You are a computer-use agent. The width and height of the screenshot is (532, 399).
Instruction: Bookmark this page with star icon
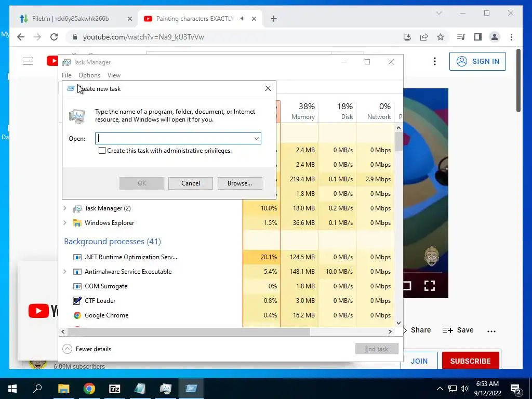coord(441,37)
